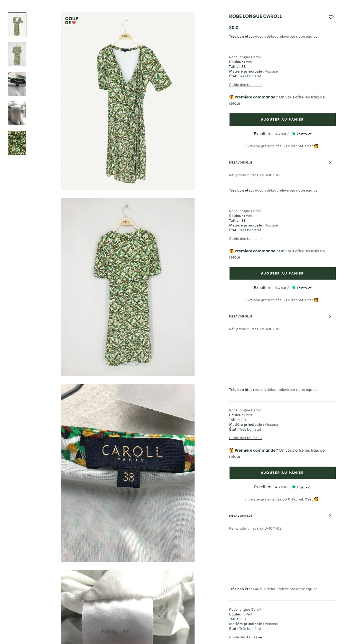Image resolution: width=348 pixels, height=644 pixels.
Task: Click the first Trustpilot star logo
Action: tap(294, 133)
